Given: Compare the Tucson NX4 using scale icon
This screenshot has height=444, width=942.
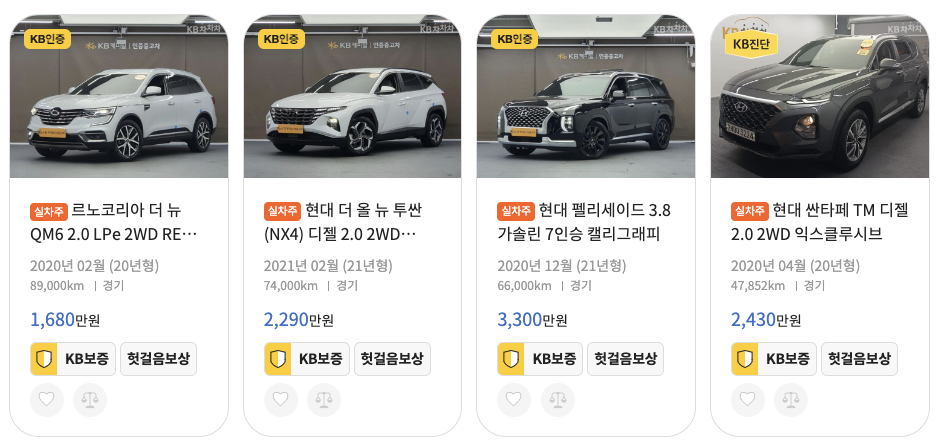Looking at the screenshot, I should click(x=324, y=400).
